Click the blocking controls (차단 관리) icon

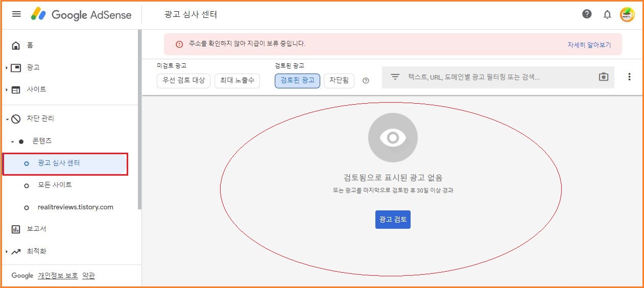click(x=16, y=118)
